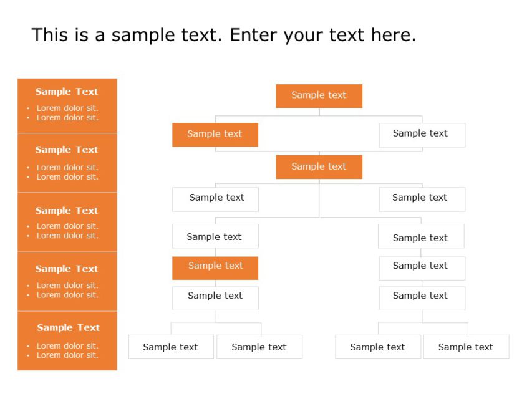Click orange box on chart's second row
Image resolution: width=532 pixels, height=399 pixels.
tap(215, 135)
